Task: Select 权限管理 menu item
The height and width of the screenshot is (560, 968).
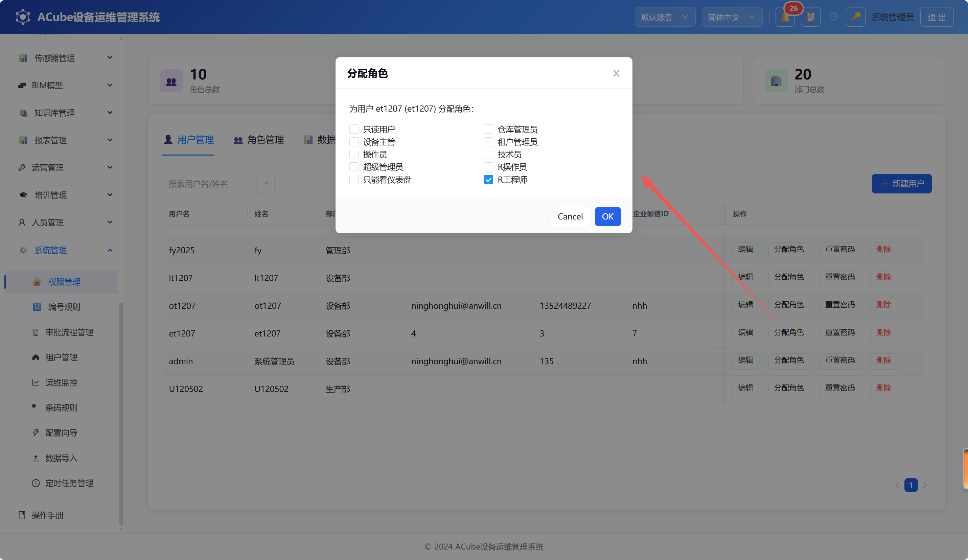Action: (62, 282)
